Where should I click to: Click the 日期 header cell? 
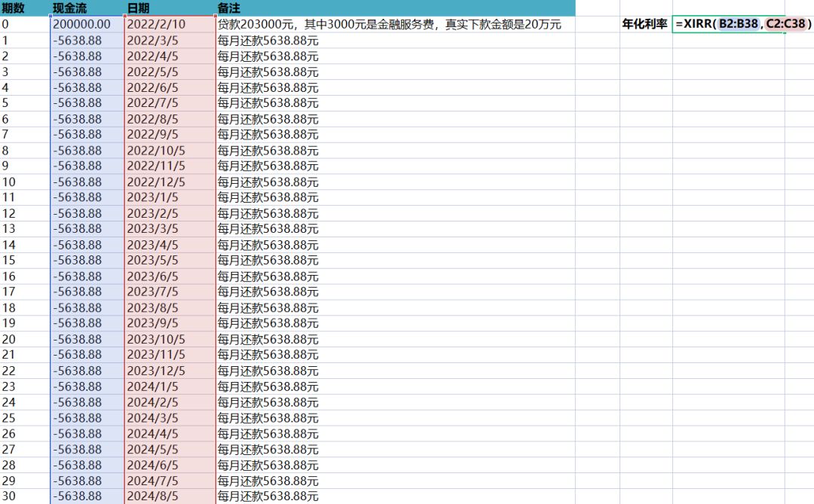pyautogui.click(x=170, y=8)
